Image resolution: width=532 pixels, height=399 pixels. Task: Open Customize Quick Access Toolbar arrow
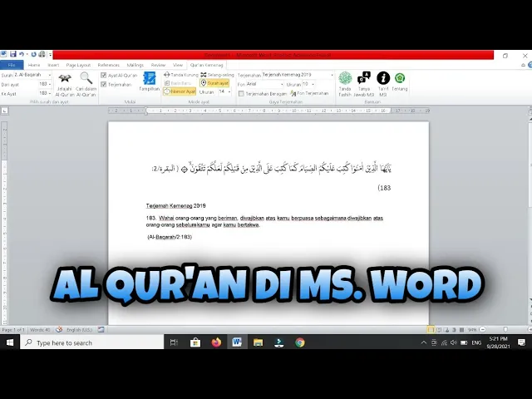click(x=50, y=55)
